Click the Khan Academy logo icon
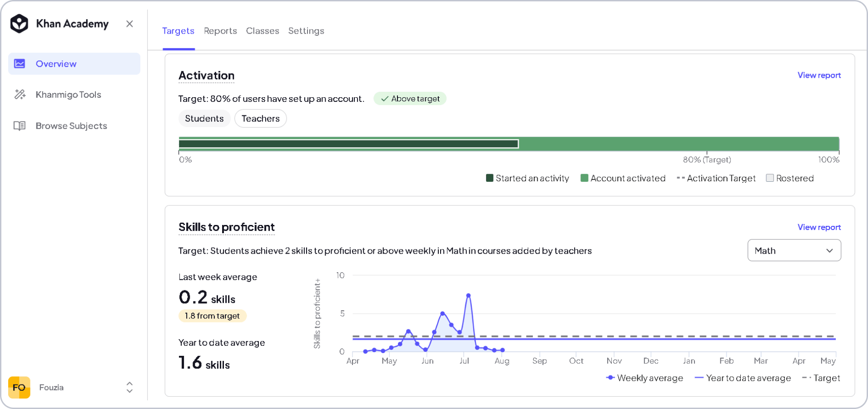 [19, 24]
